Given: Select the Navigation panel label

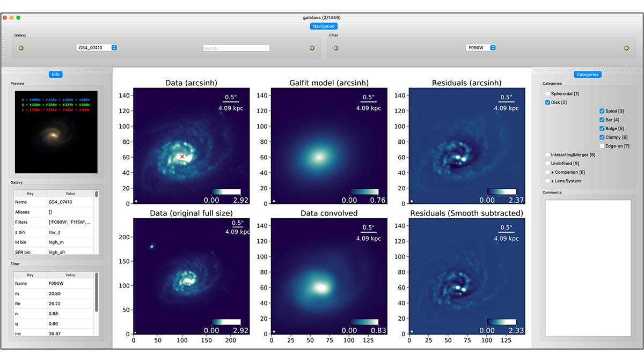Looking at the screenshot, I should (324, 26).
